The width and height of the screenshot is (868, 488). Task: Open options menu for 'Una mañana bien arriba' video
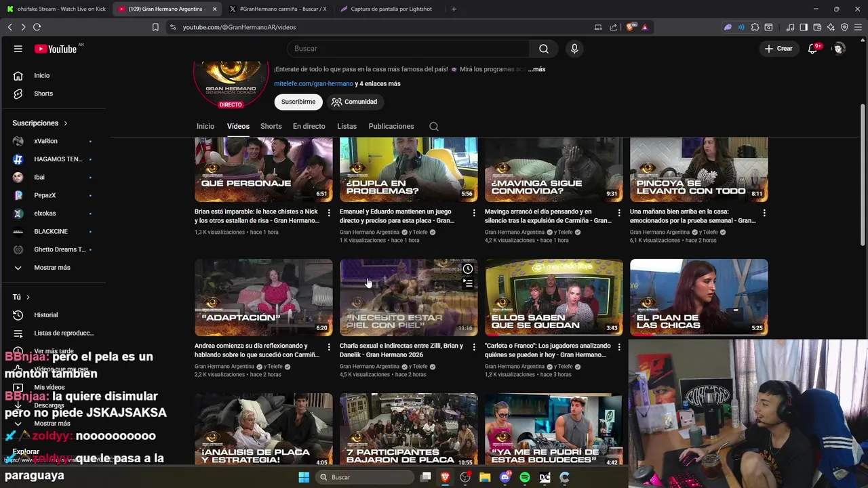click(764, 213)
